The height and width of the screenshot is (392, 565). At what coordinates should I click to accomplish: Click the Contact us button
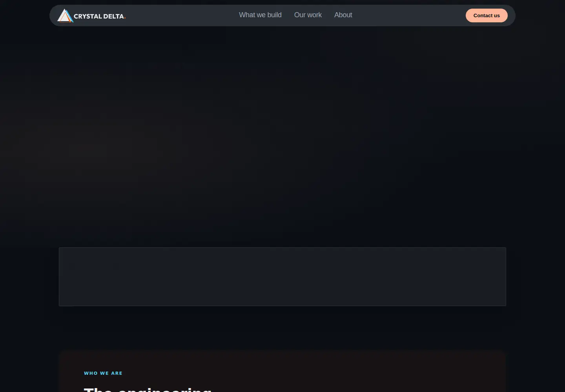487,16
